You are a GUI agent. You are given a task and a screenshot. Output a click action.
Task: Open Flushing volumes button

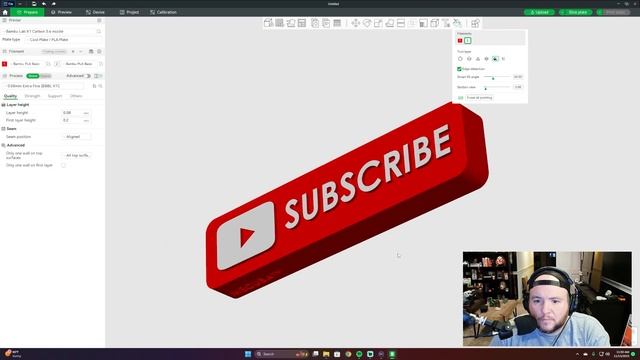(54, 51)
